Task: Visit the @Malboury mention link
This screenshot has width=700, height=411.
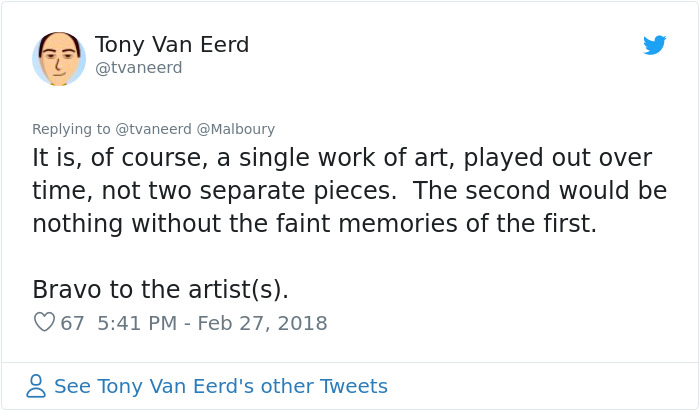Action: click(x=238, y=129)
